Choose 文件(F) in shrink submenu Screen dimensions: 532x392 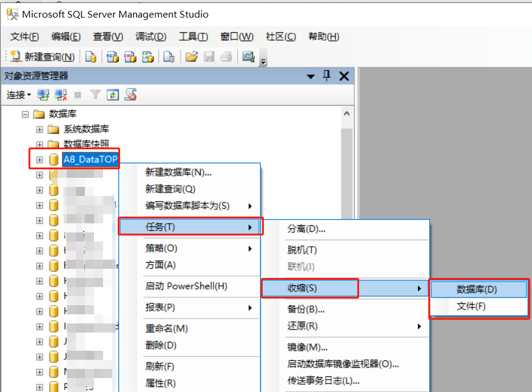[479, 306]
